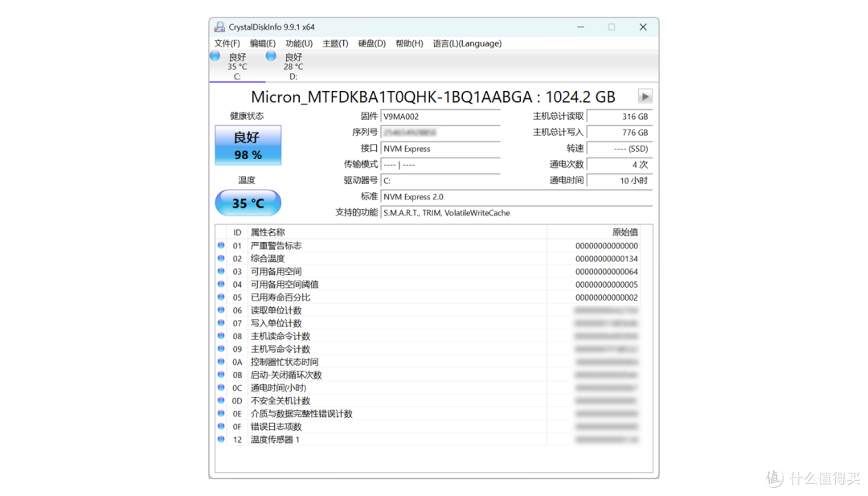868x496 pixels.
Task: Click power-on hours value 10 小时
Action: [620, 181]
